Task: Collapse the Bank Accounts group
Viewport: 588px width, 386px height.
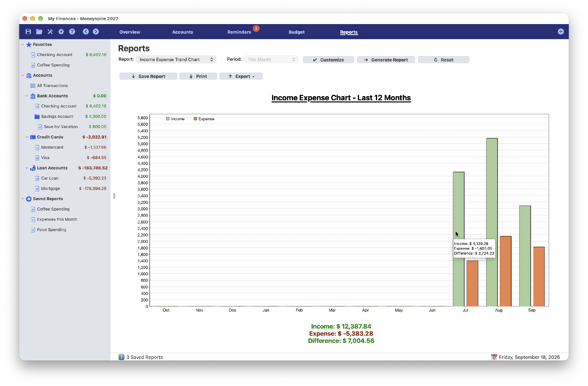Action: [x=27, y=96]
